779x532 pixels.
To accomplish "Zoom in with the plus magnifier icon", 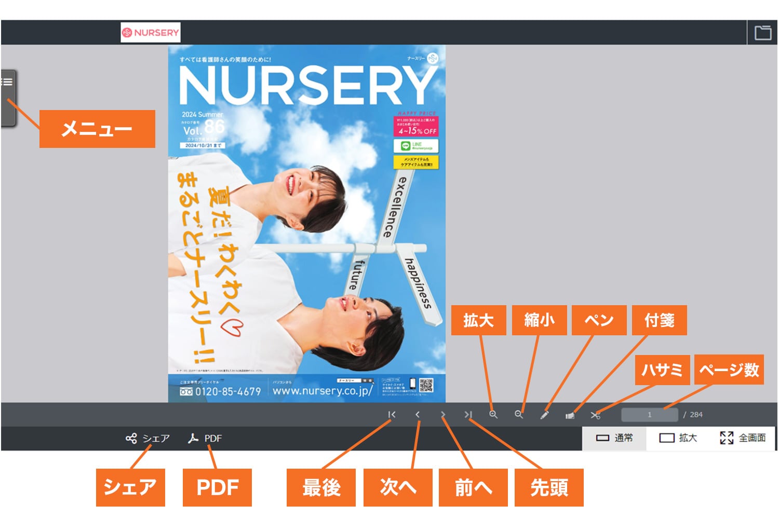I will click(493, 414).
